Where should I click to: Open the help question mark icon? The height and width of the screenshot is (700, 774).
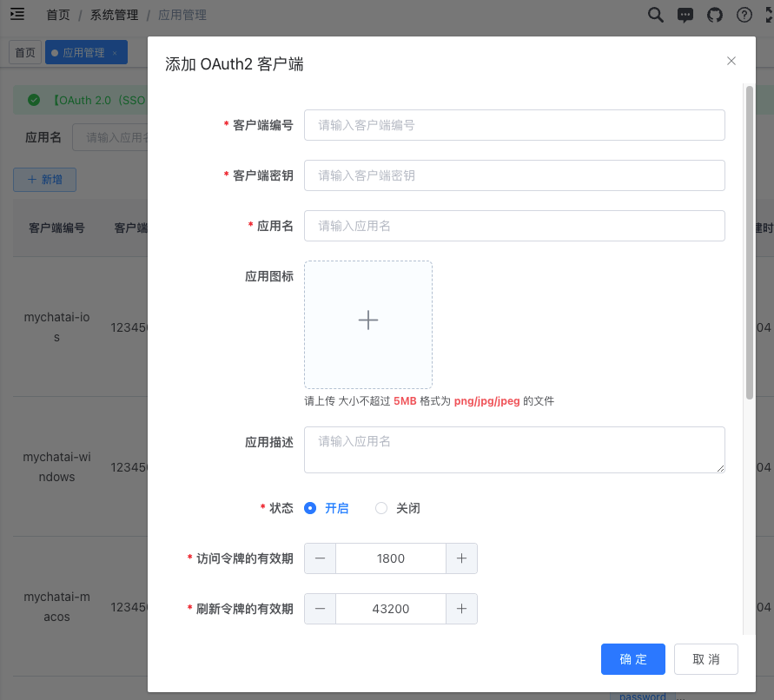[x=744, y=16]
